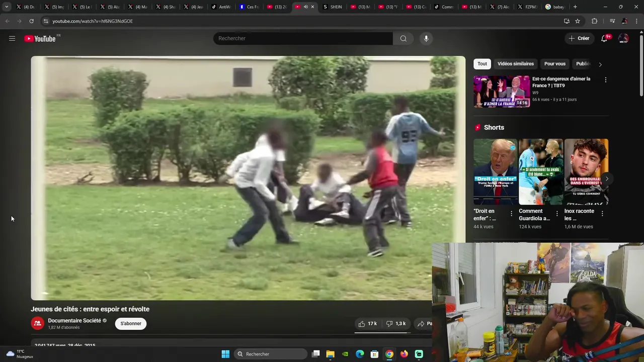This screenshot has width=644, height=362.
Task: Open Est-ce dangereux d'aimer la France title
Action: point(561,82)
